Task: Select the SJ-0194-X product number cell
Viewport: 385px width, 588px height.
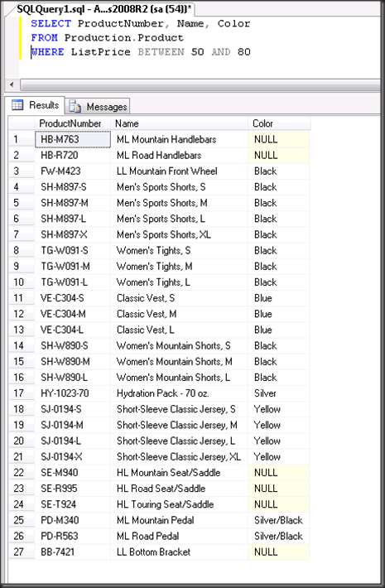Action: [73, 457]
